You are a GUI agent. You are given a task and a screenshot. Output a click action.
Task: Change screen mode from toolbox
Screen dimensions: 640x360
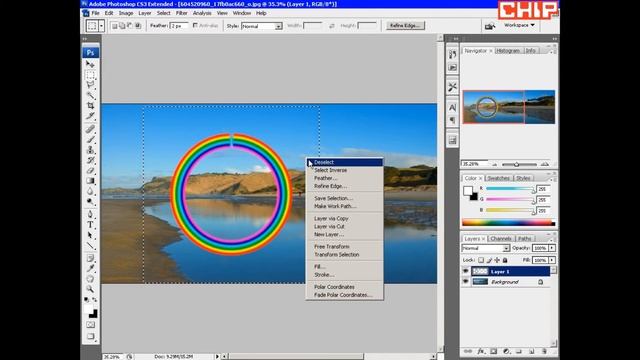coord(90,336)
